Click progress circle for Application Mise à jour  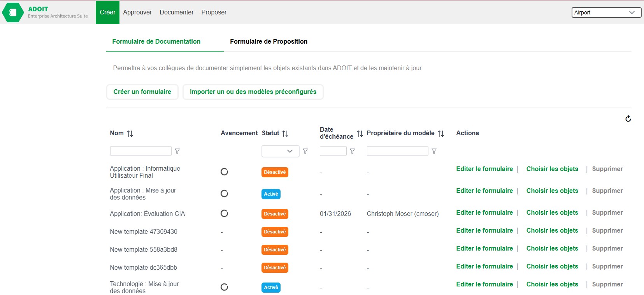click(224, 194)
